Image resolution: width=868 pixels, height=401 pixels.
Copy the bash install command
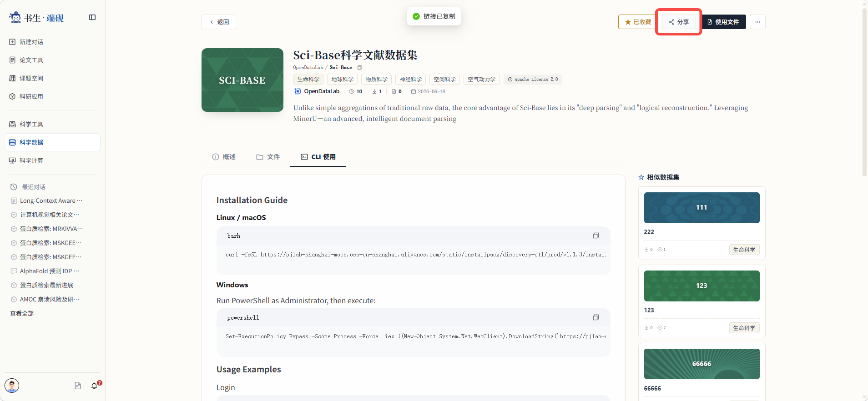point(596,236)
